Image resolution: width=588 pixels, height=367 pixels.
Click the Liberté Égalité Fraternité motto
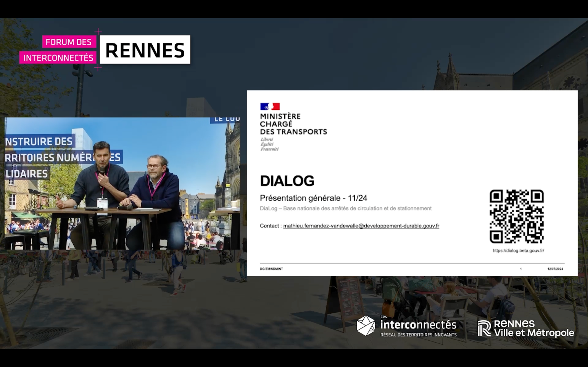coord(269,144)
